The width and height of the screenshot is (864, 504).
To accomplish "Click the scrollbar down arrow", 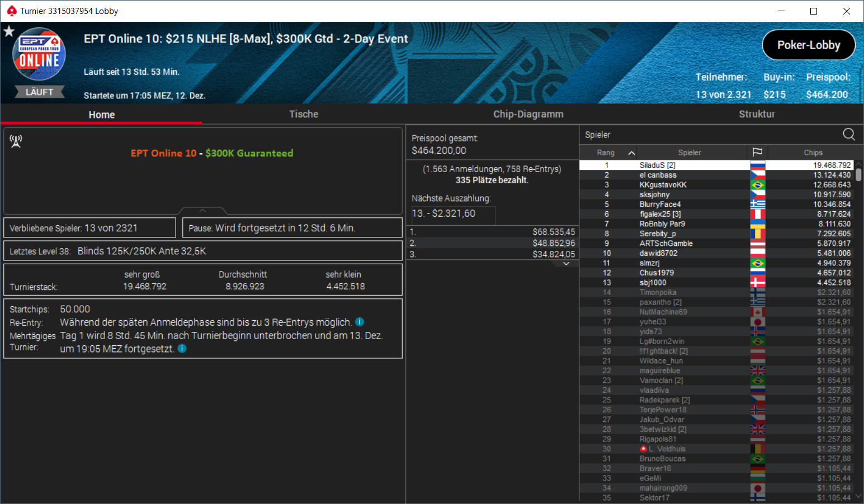I will (x=858, y=497).
